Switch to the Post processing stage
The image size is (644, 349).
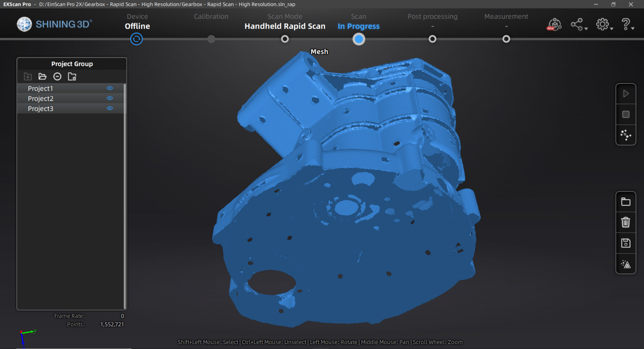click(x=432, y=21)
